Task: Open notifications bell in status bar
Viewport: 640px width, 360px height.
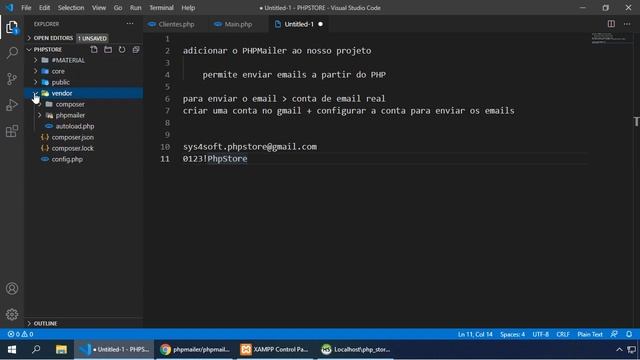Action: click(629, 334)
